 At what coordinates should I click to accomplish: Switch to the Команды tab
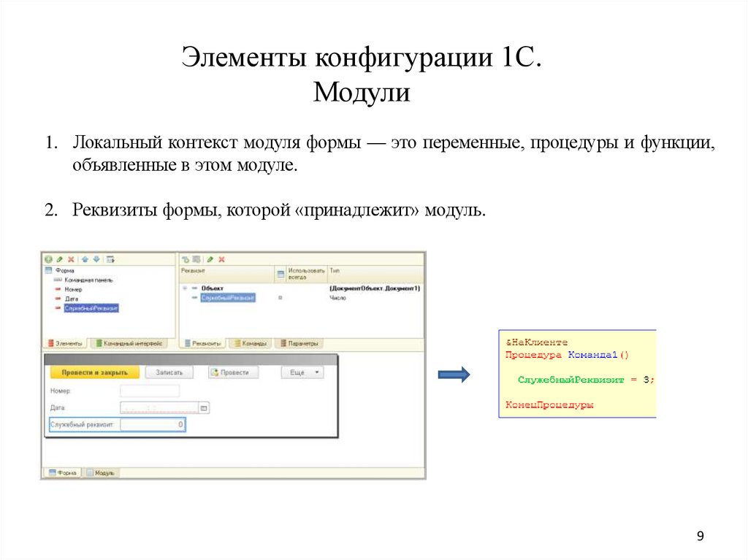(250, 343)
